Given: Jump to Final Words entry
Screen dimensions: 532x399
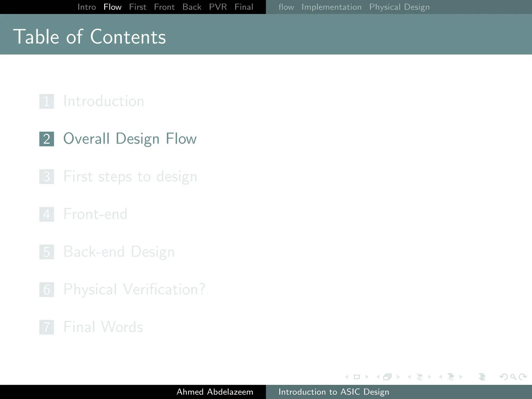Looking at the screenshot, I should pos(103,327).
